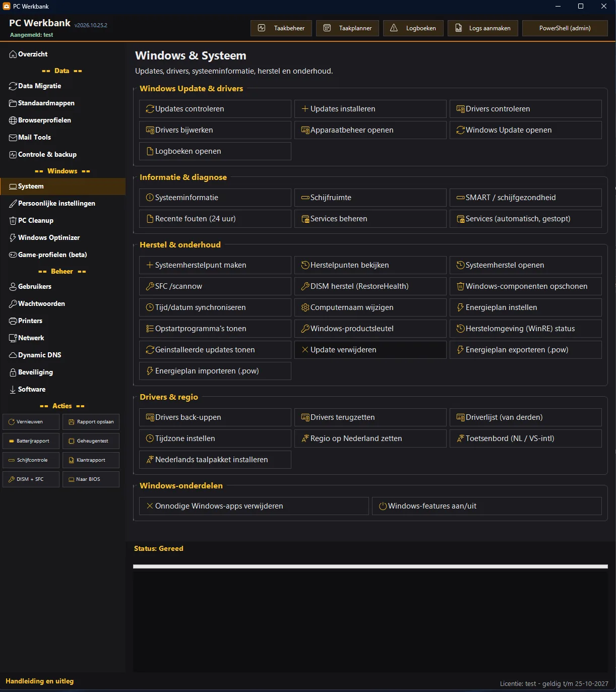
Task: Click the Vernieuwen action button
Action: (x=31, y=422)
